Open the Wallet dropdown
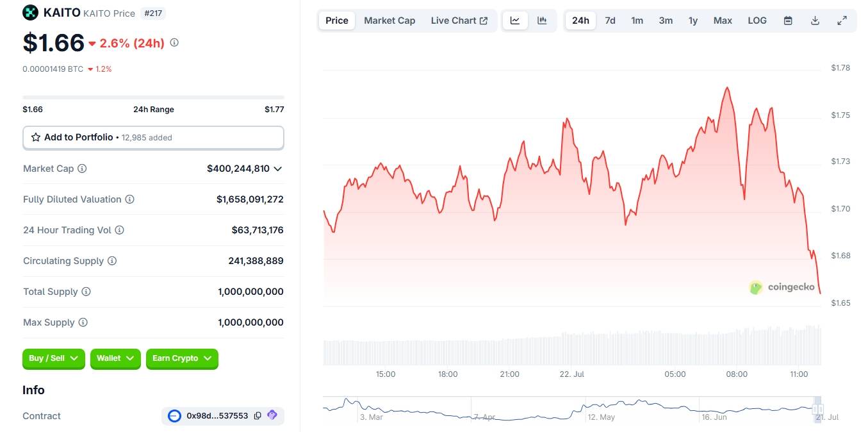 pyautogui.click(x=115, y=358)
